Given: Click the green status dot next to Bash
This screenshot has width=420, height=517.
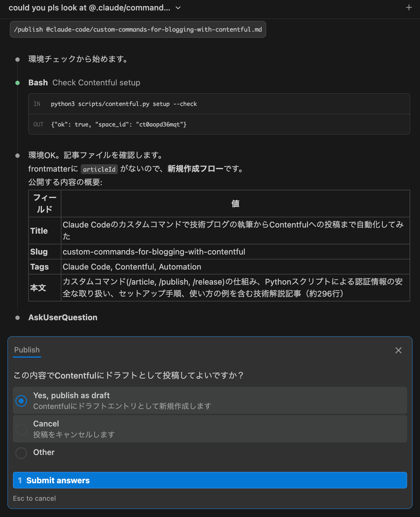Looking at the screenshot, I should pyautogui.click(x=17, y=82).
